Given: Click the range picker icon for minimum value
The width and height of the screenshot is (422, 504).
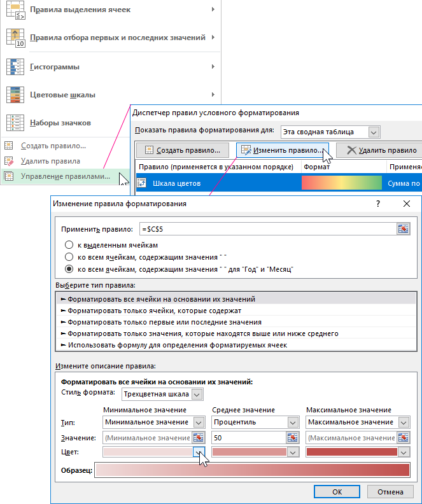Looking at the screenshot, I should pos(199,437).
